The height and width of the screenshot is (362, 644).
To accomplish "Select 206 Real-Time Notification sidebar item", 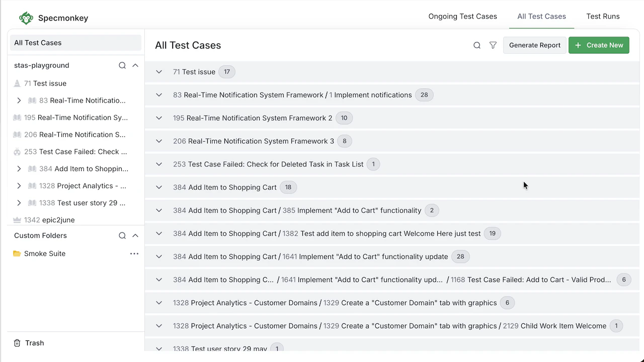I will pyautogui.click(x=75, y=135).
